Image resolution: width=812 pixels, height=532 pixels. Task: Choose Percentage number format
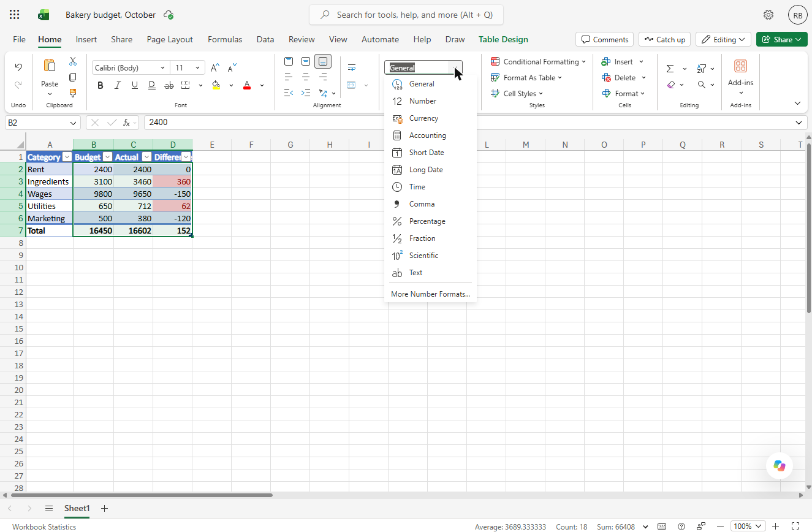click(430, 221)
